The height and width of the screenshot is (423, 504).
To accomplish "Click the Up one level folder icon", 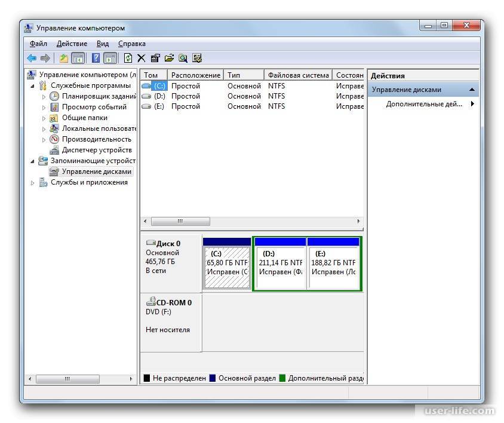I will (x=63, y=58).
